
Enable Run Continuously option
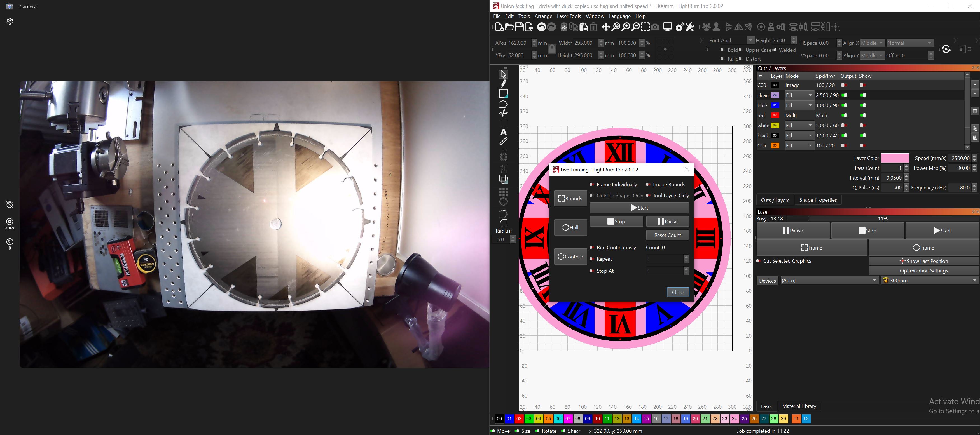click(612, 248)
